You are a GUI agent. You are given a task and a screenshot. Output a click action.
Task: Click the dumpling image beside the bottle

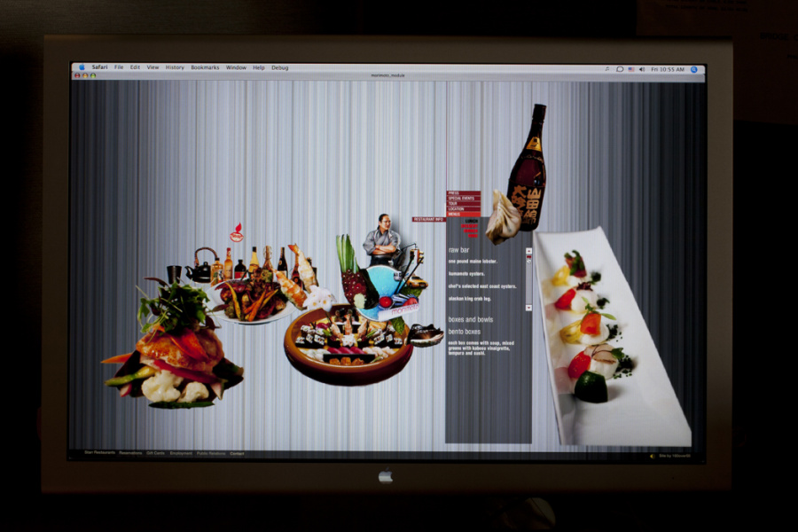(x=501, y=218)
